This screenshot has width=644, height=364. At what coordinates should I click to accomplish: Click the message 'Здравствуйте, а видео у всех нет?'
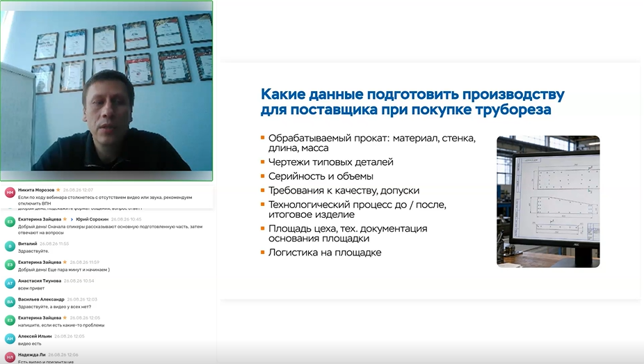pos(55,307)
